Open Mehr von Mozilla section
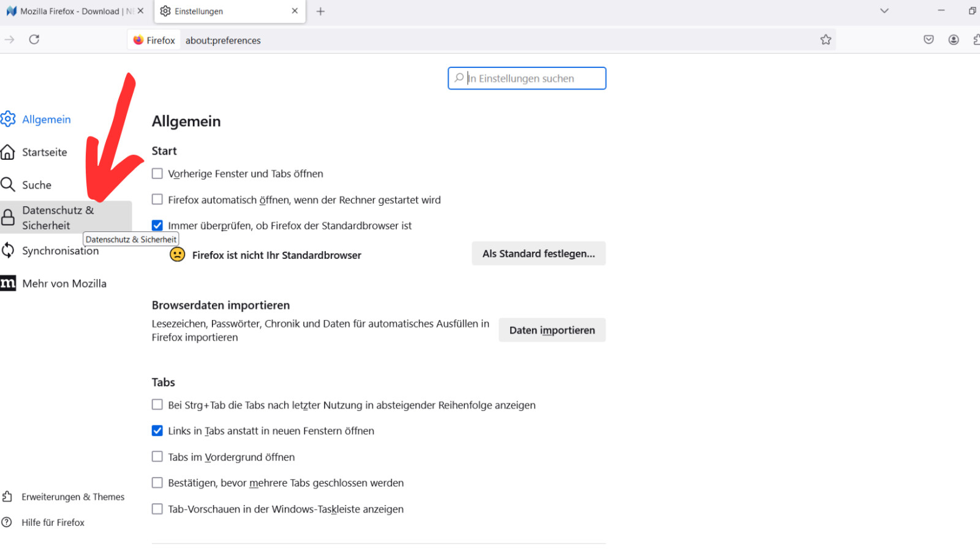 tap(64, 283)
